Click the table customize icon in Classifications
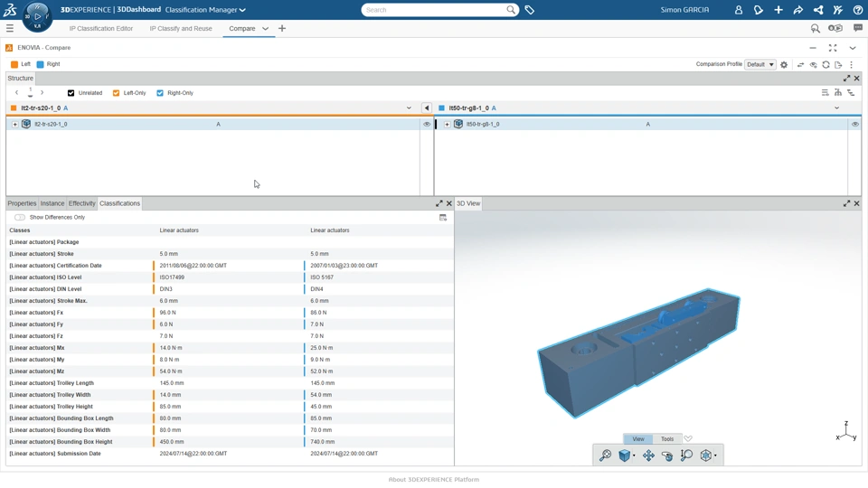 (443, 218)
